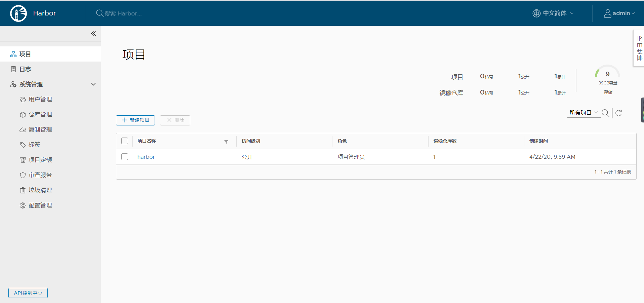Sort by 创建时间 column header

(x=538, y=141)
